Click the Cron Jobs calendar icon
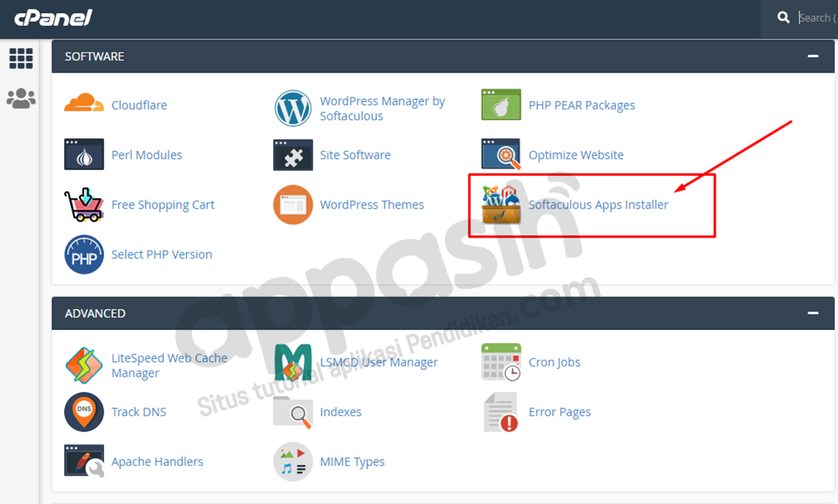 pos(501,362)
